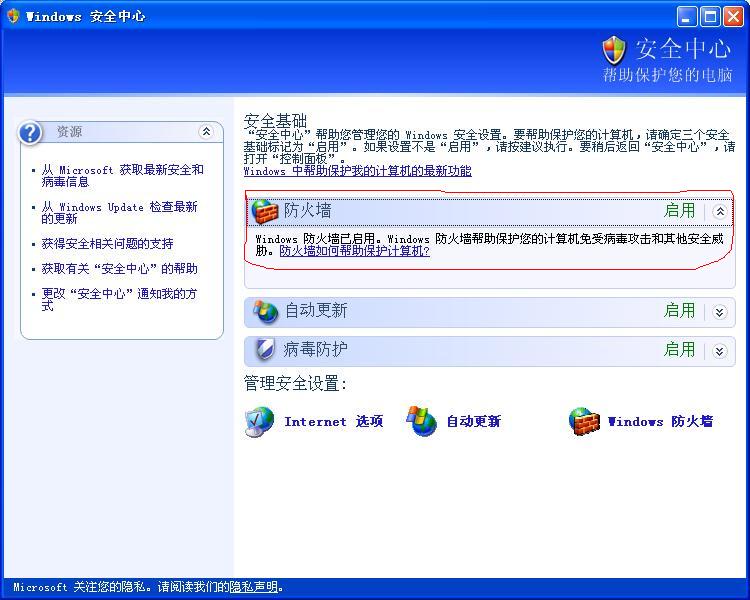Open link 防火墙如何帮助保护计算机?
Screen dimensions: 750x600
coord(354,251)
